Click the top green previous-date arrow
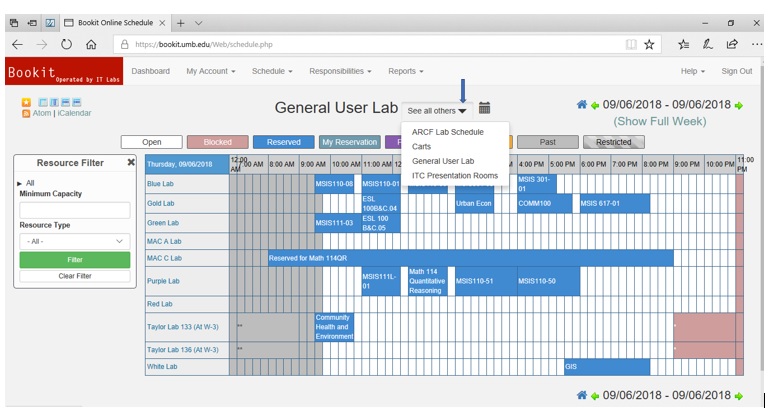 pos(595,106)
